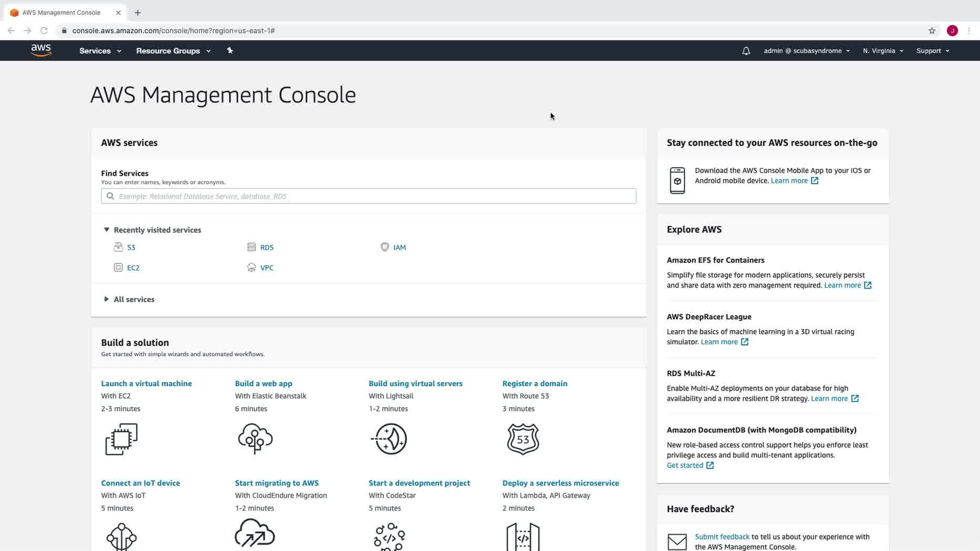Open the RDS service link

click(267, 248)
